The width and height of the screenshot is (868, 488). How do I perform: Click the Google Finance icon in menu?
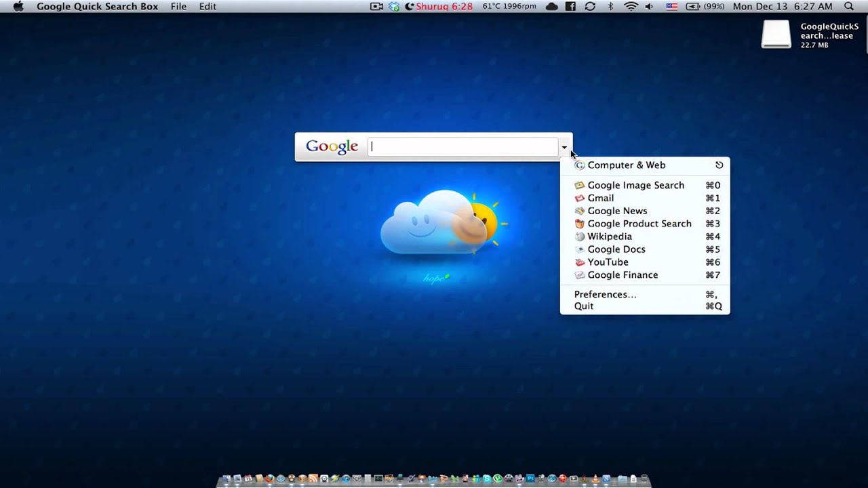point(579,275)
